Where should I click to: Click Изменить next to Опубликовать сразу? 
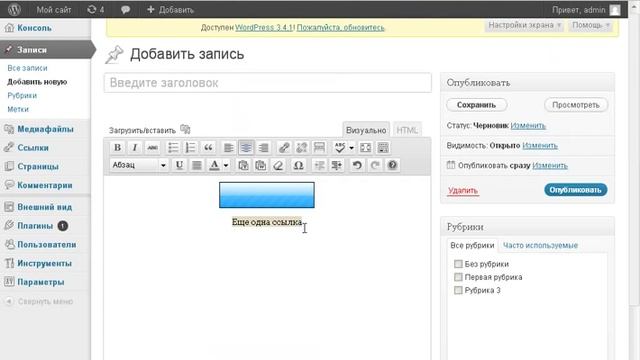point(550,166)
